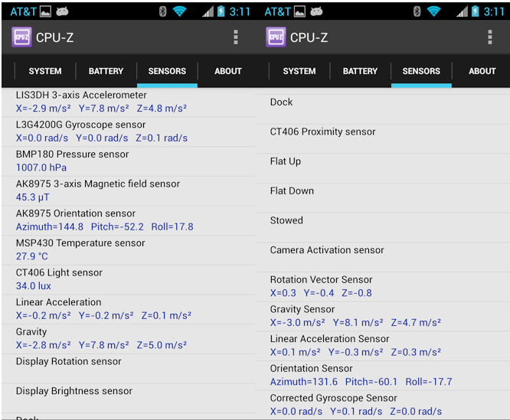
Task: Open the overflow menu in left screen
Action: [236, 37]
